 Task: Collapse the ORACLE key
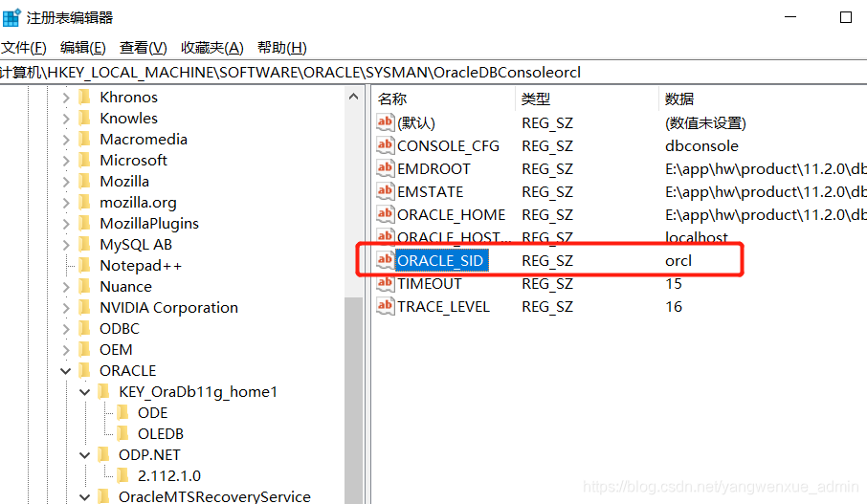pos(66,371)
